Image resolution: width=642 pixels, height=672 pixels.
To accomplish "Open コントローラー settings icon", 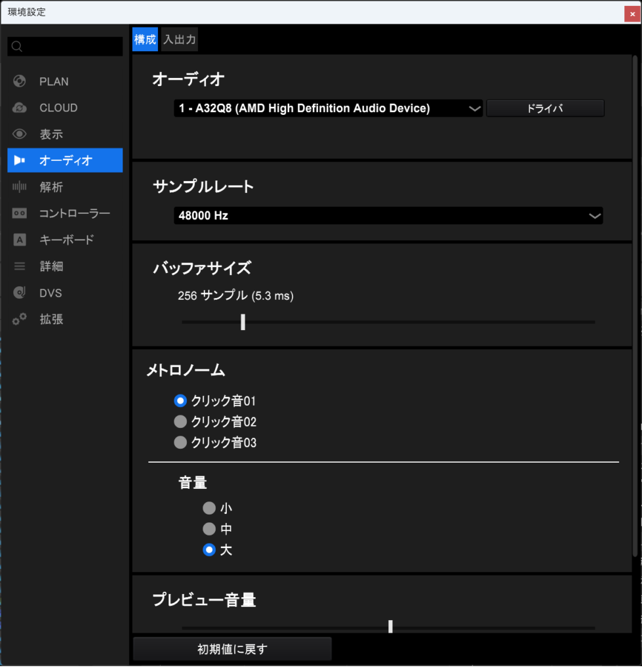I will tap(20, 213).
